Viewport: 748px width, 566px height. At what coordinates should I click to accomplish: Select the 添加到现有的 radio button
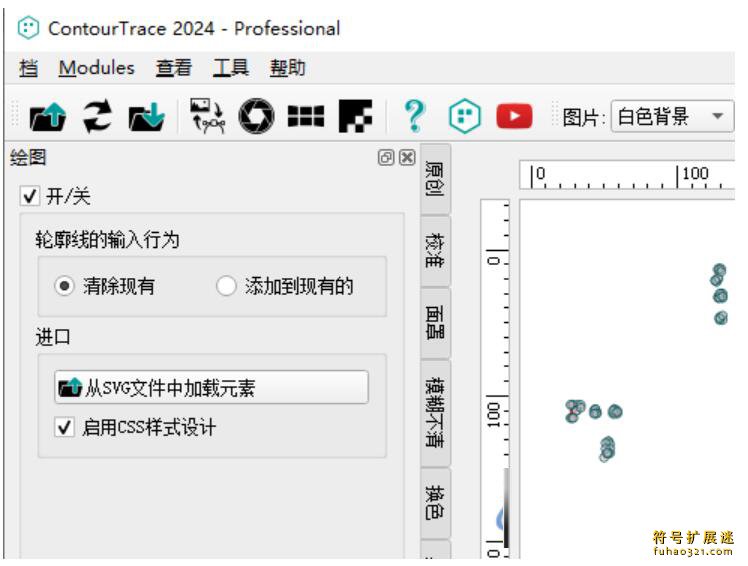click(x=226, y=286)
